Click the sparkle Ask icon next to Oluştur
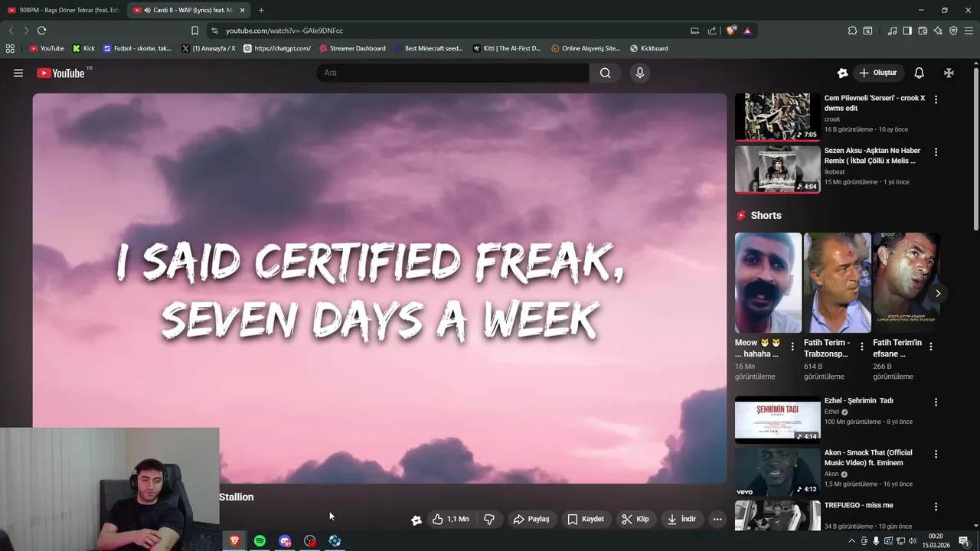The width and height of the screenshot is (980, 551). point(842,73)
